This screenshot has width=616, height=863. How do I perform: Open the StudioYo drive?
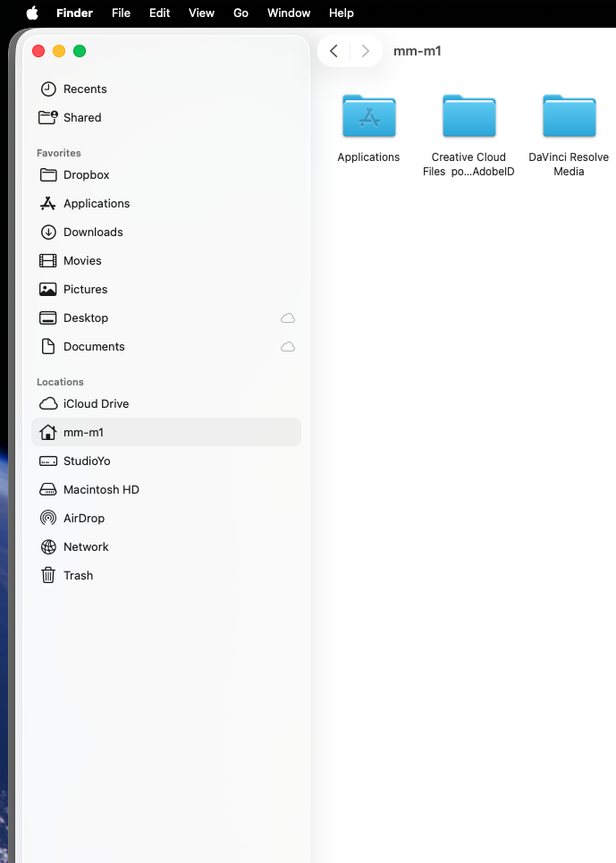pyautogui.click(x=166, y=461)
